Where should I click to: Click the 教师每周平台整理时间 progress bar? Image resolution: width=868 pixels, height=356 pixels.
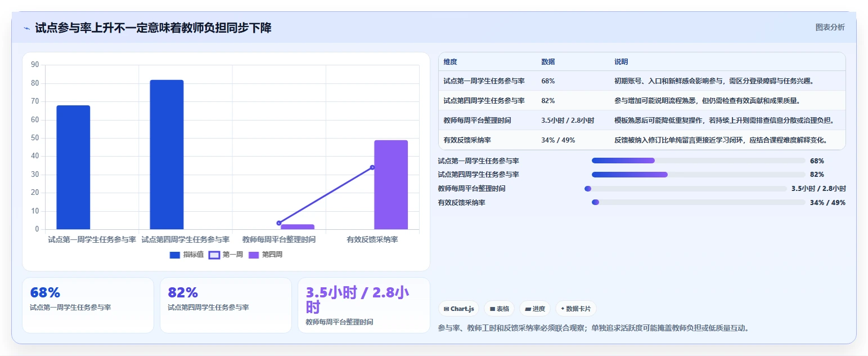pos(686,189)
